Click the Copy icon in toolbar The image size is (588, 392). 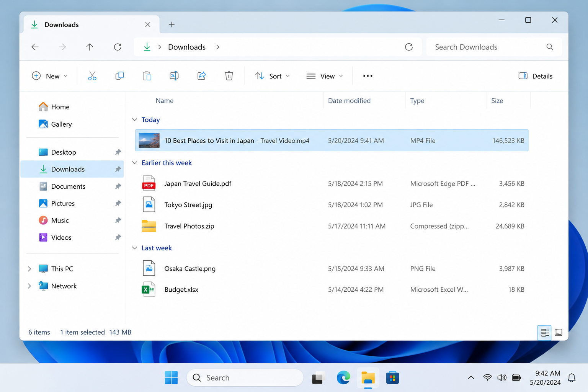[x=119, y=76]
